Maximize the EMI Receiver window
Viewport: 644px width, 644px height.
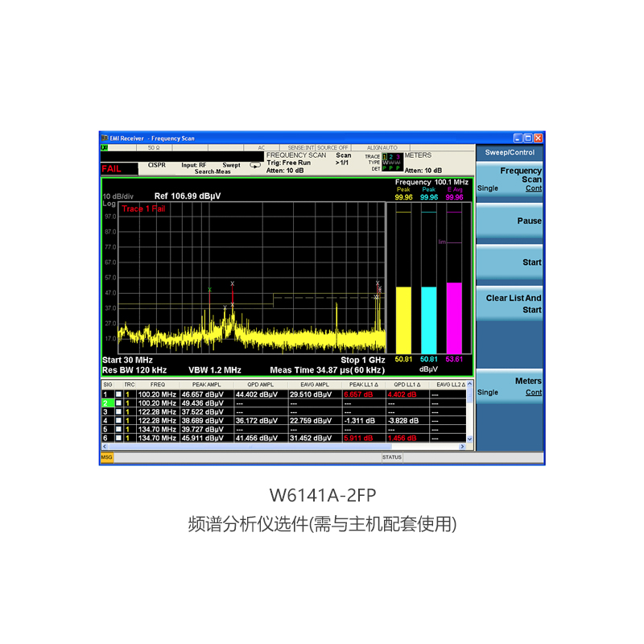pyautogui.click(x=528, y=138)
